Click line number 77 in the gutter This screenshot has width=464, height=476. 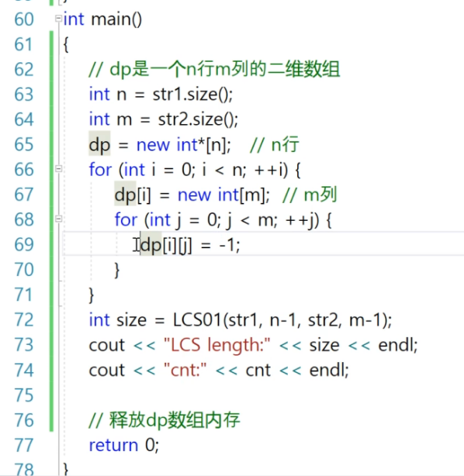click(x=24, y=445)
